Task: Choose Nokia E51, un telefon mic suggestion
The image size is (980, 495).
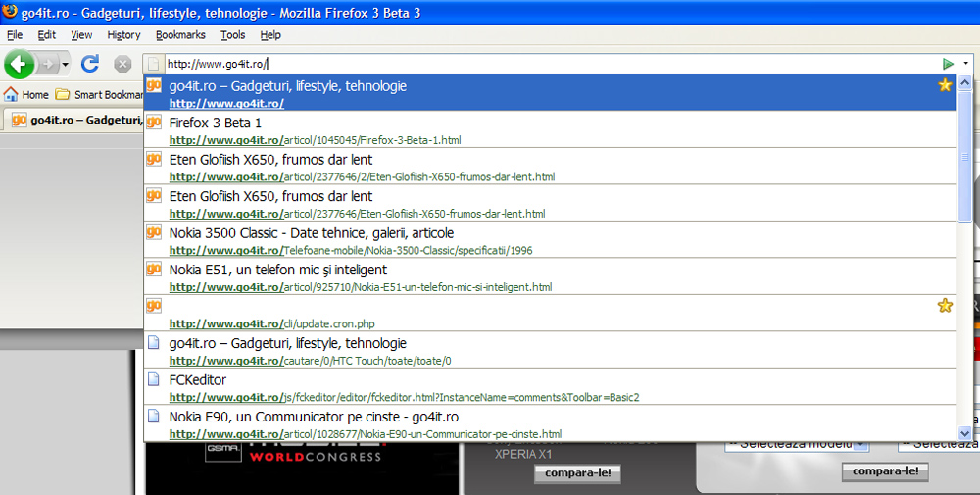Action: (550, 276)
